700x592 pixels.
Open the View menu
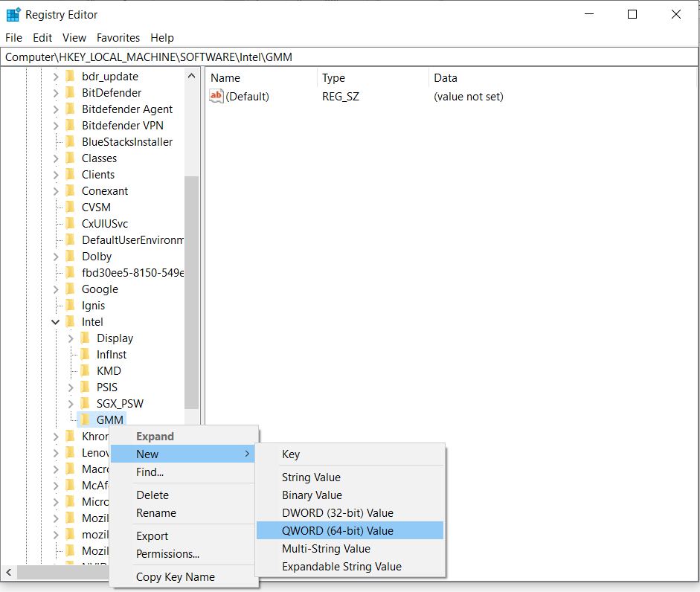point(74,37)
